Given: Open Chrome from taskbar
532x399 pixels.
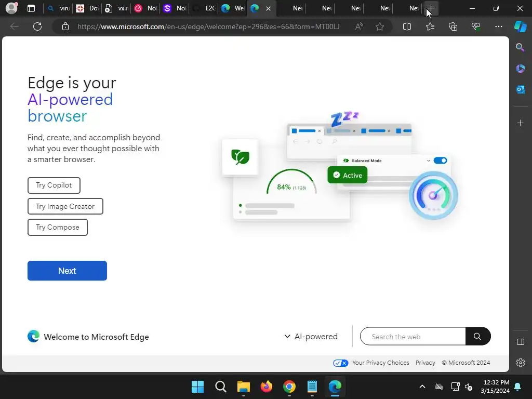Looking at the screenshot, I should click(x=289, y=387).
